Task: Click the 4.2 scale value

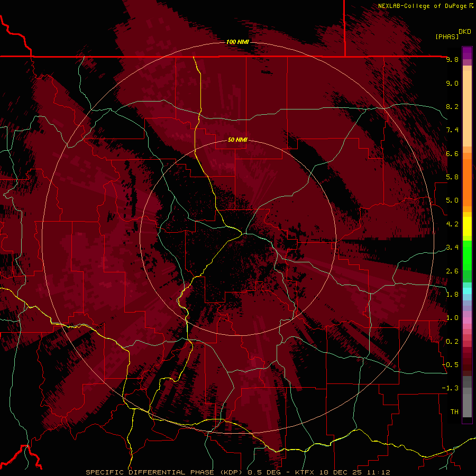Action: point(452,224)
